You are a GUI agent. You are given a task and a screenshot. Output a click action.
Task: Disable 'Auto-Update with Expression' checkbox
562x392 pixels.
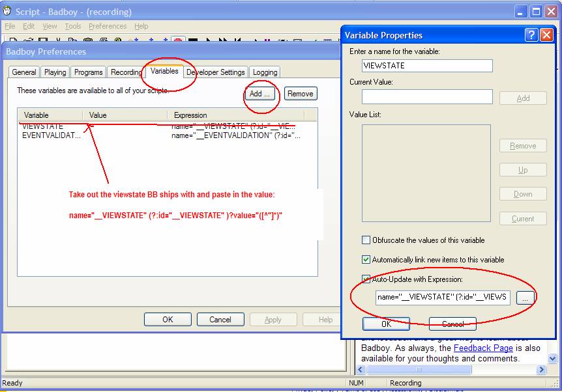click(366, 279)
